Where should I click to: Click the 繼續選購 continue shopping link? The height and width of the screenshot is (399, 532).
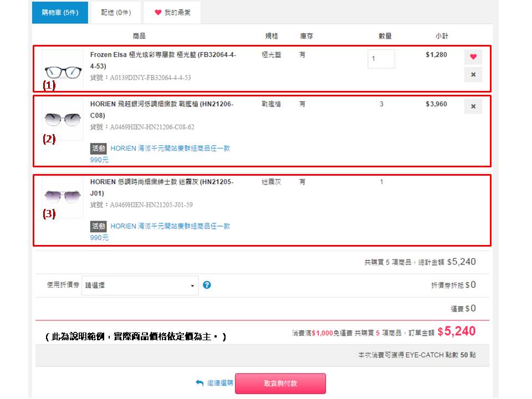221,383
